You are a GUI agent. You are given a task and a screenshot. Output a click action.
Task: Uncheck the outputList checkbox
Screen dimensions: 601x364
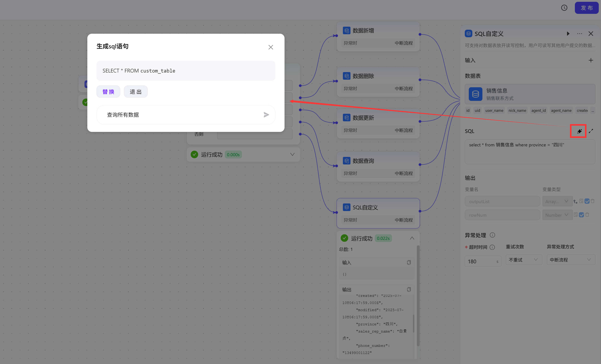[x=587, y=201]
